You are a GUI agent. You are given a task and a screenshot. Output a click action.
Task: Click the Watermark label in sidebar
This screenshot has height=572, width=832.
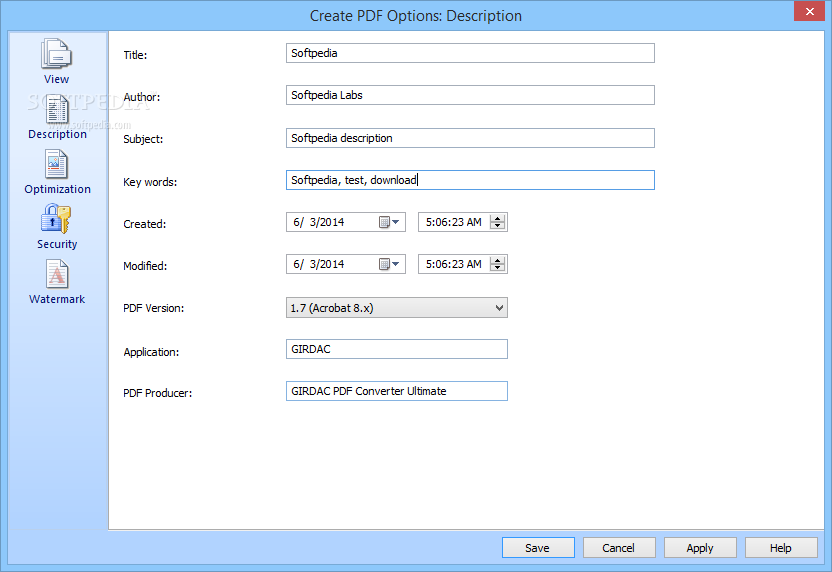click(x=57, y=299)
